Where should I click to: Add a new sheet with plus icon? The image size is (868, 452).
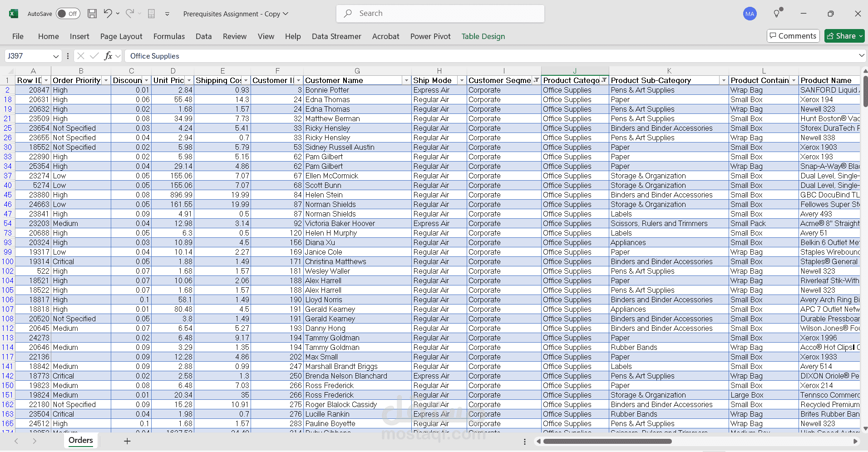pyautogui.click(x=127, y=441)
